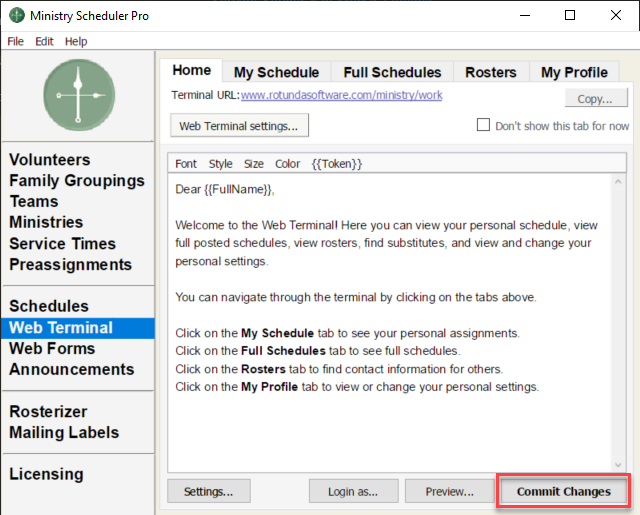Switch to the Full Schedules tab

(x=392, y=72)
